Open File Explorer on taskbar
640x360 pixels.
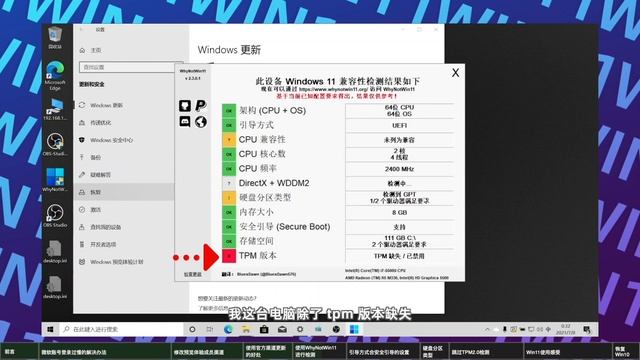tap(246, 329)
